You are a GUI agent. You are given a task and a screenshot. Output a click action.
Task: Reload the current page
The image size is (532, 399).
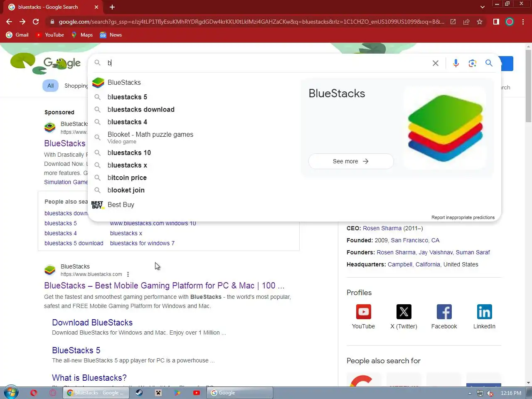pyautogui.click(x=36, y=22)
